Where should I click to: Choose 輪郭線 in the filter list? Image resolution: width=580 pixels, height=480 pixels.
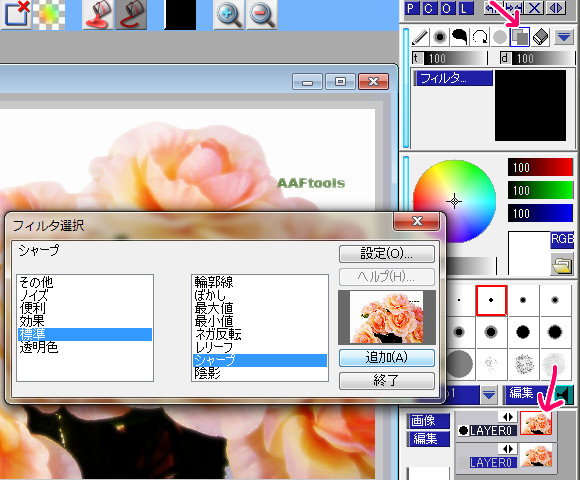(x=260, y=283)
